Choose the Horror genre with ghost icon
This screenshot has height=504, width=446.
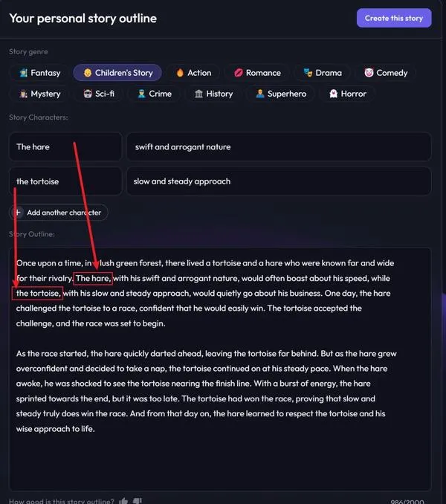pyautogui.click(x=347, y=94)
